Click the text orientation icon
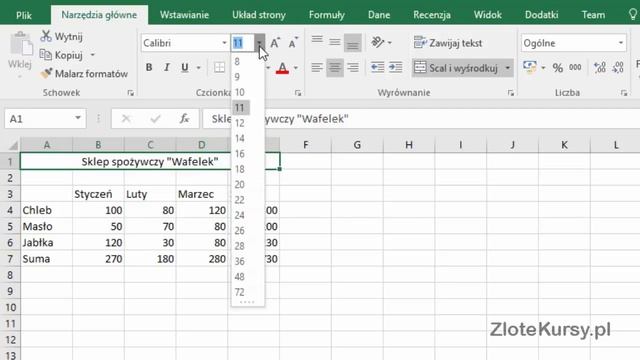Screen dimensions: 640x360 [x=378, y=42]
